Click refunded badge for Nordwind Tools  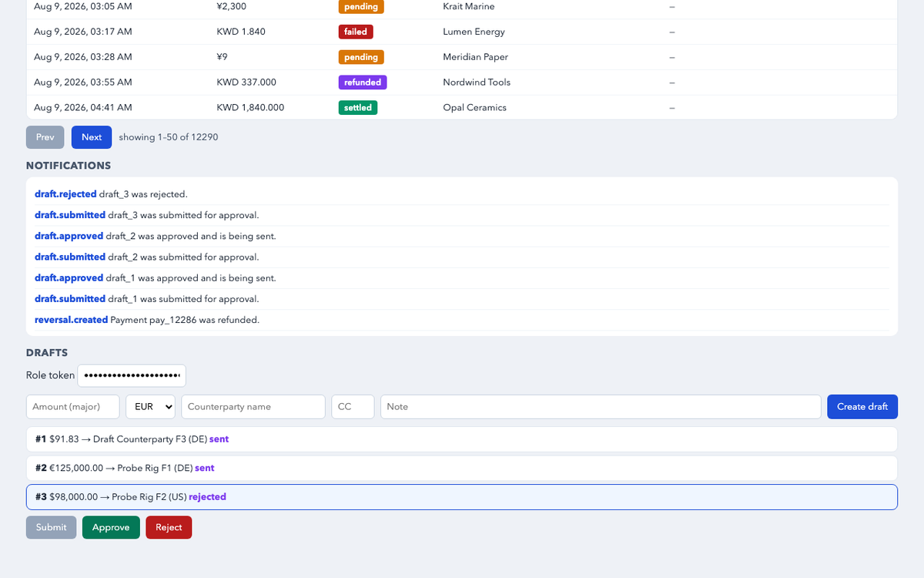pyautogui.click(x=363, y=82)
